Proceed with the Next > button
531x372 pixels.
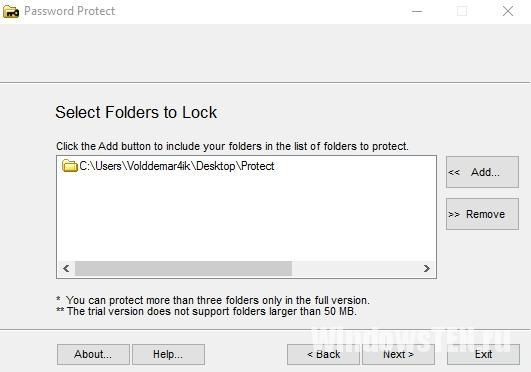click(x=398, y=354)
